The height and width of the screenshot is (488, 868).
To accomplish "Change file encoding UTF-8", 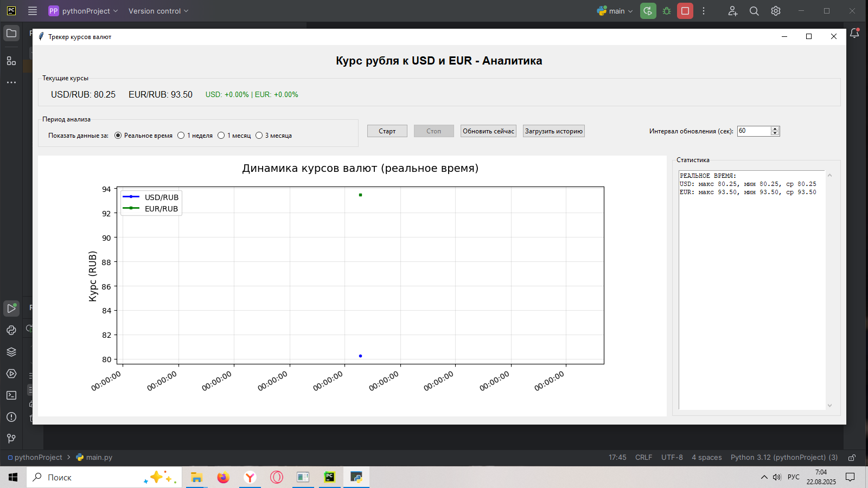I will point(672,458).
